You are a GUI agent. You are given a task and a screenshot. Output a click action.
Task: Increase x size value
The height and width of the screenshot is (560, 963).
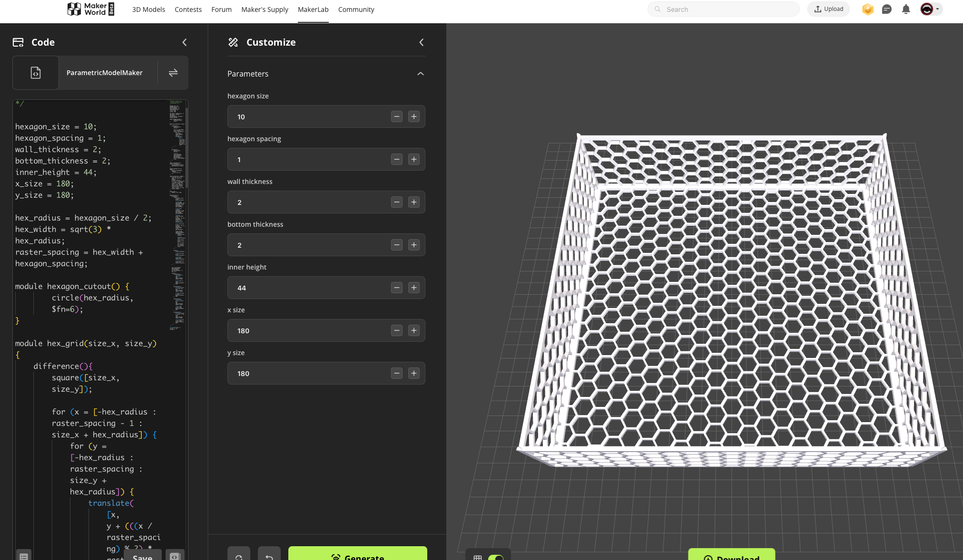click(x=414, y=330)
